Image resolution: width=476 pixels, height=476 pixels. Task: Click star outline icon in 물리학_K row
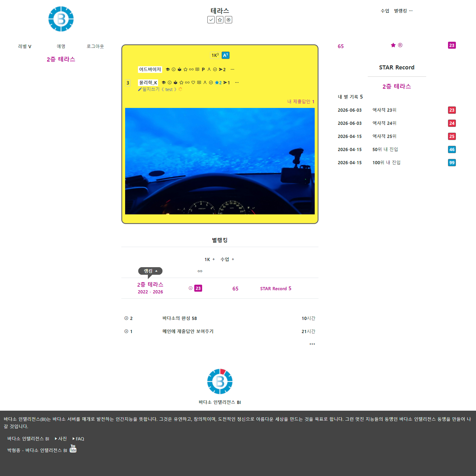click(181, 83)
